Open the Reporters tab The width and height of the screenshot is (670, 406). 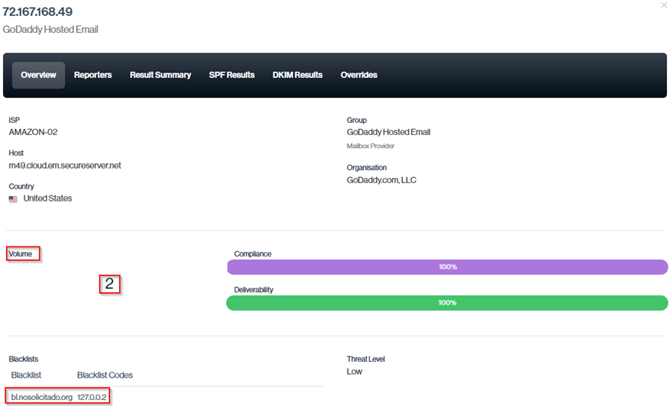coord(93,75)
